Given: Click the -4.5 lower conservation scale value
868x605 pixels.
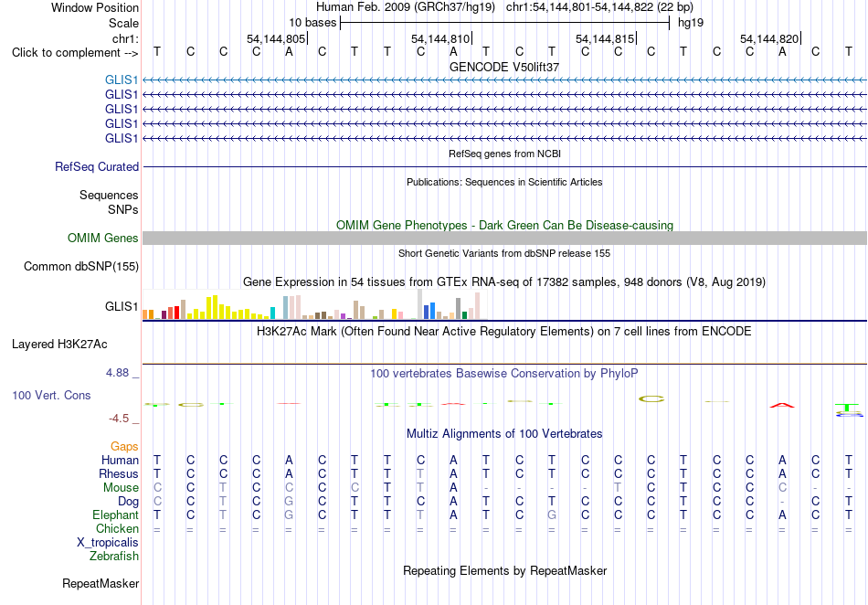Looking at the screenshot, I should click(119, 419).
